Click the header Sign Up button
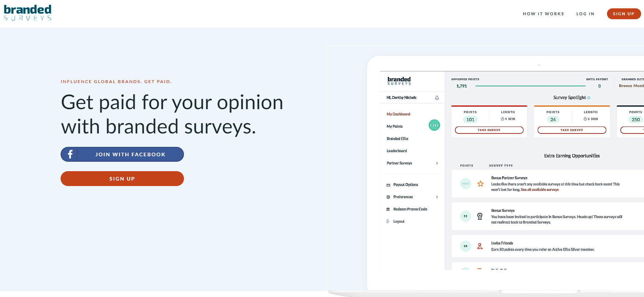The image size is (644, 297). (x=624, y=14)
